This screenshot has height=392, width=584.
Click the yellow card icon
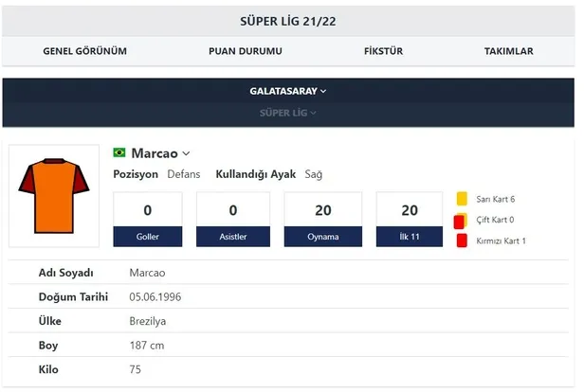coord(462,200)
